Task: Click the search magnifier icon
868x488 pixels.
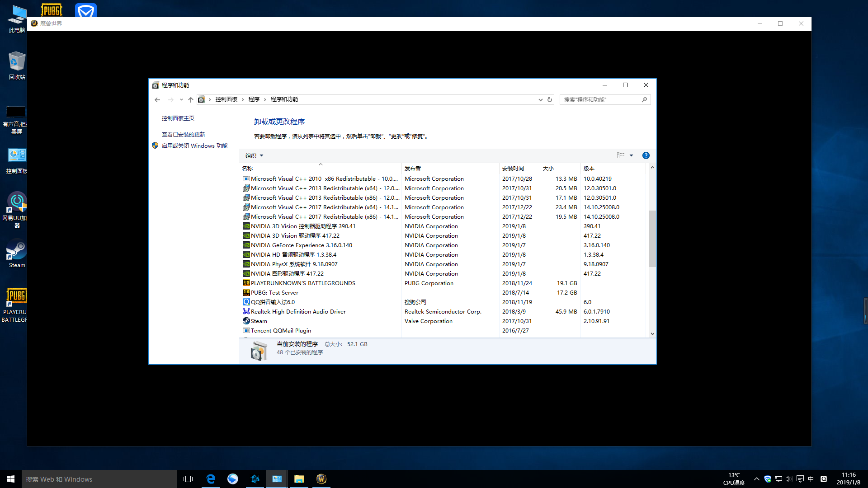Action: [x=644, y=99]
